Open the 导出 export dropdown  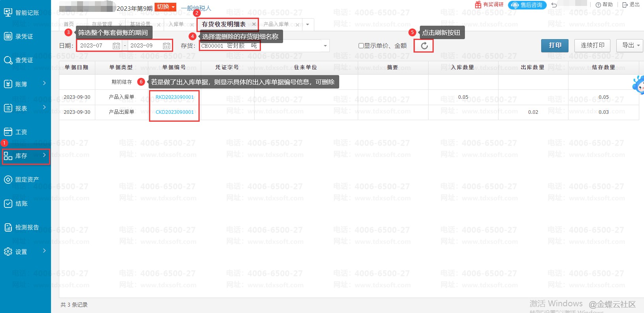coord(630,45)
